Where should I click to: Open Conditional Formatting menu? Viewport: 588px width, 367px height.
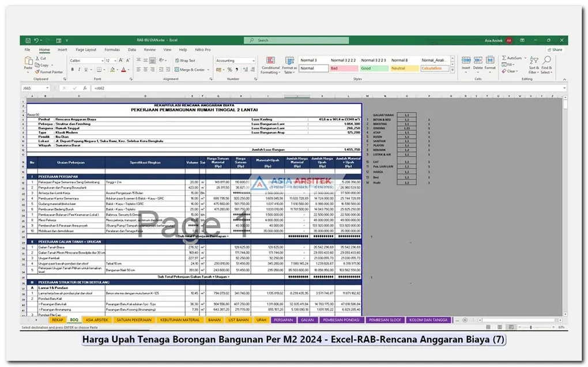pos(270,65)
